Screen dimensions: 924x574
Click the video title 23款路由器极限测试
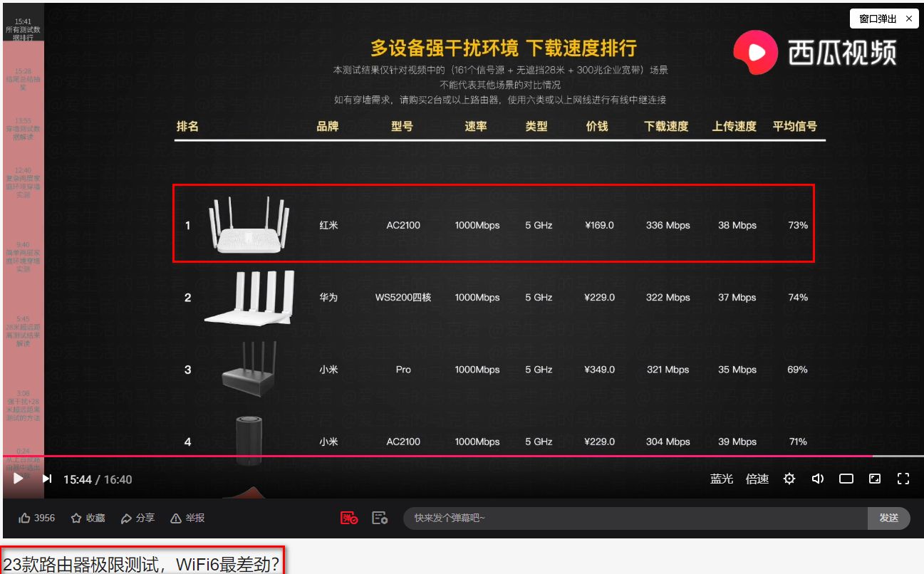click(142, 565)
